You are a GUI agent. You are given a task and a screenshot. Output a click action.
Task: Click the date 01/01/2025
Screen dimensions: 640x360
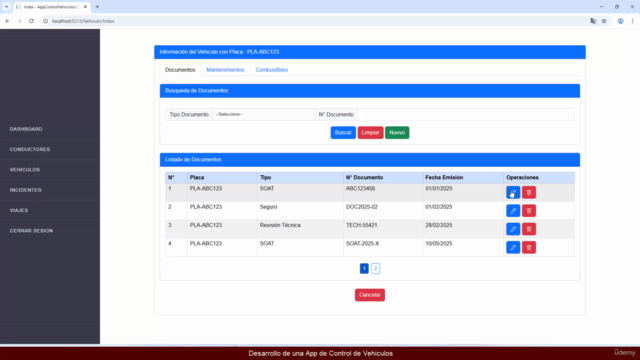tap(439, 189)
